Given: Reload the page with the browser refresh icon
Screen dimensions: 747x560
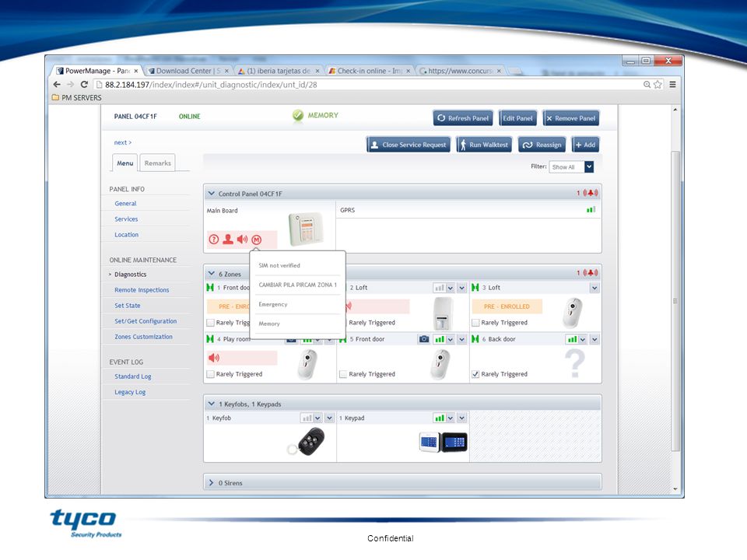Looking at the screenshot, I should pos(84,84).
